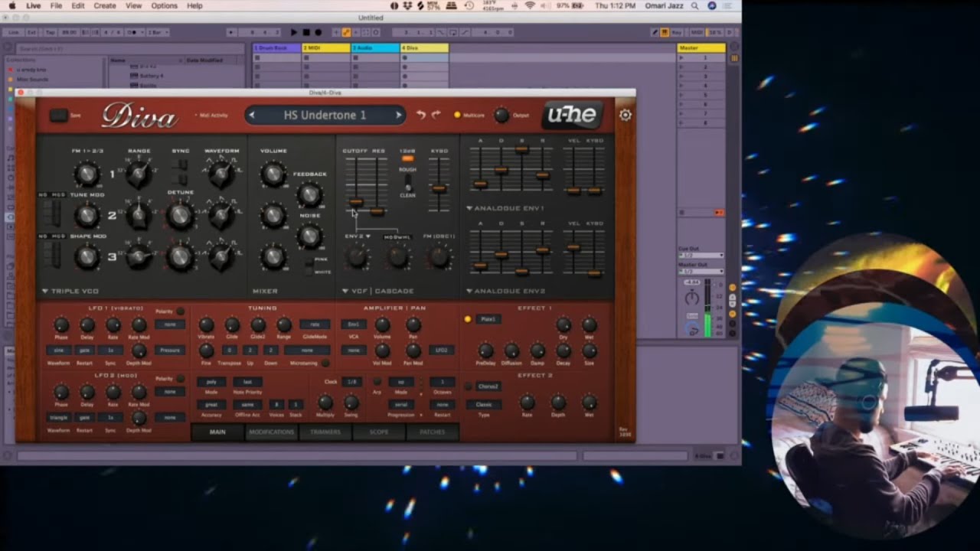Image resolution: width=980 pixels, height=551 pixels.
Task: Toggle the upper Sync switch
Action: [182, 165]
